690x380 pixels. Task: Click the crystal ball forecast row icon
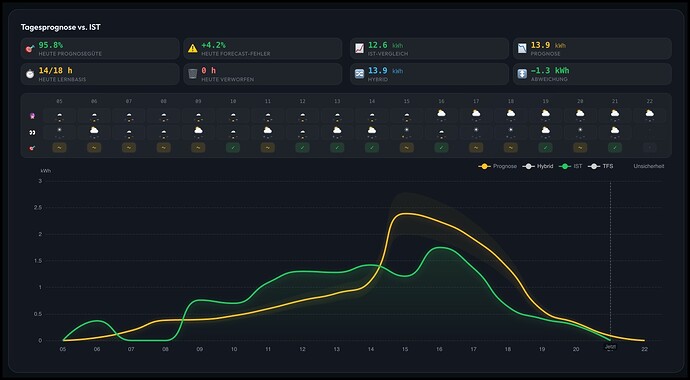(32, 116)
